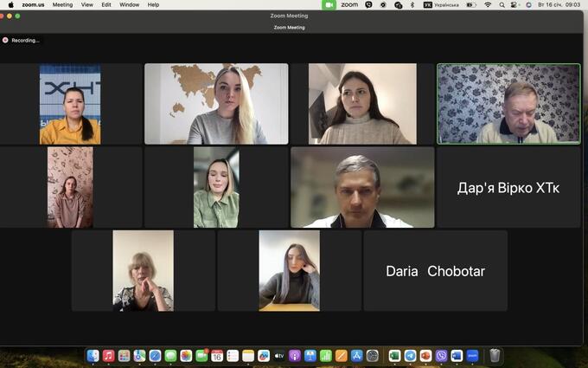Select the Daria Chobotar participant tile
This screenshot has height=368, width=588.
[435, 271]
